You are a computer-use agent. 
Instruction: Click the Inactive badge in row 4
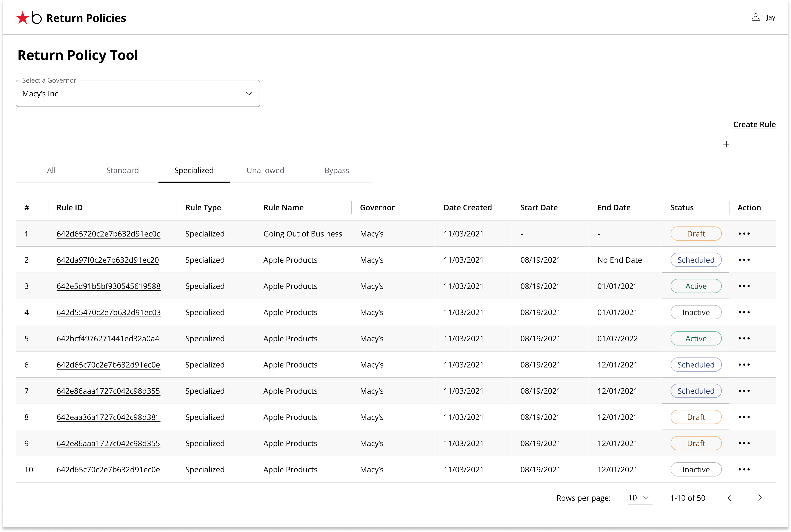(x=696, y=312)
